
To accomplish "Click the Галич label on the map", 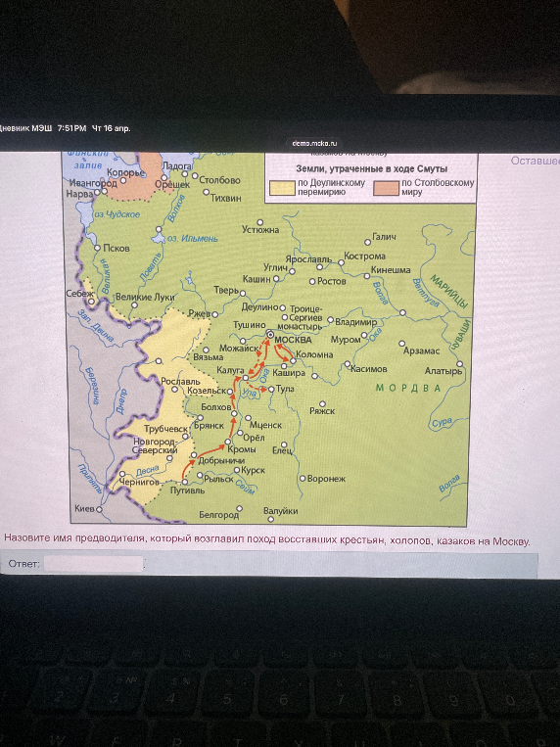I will 384,237.
